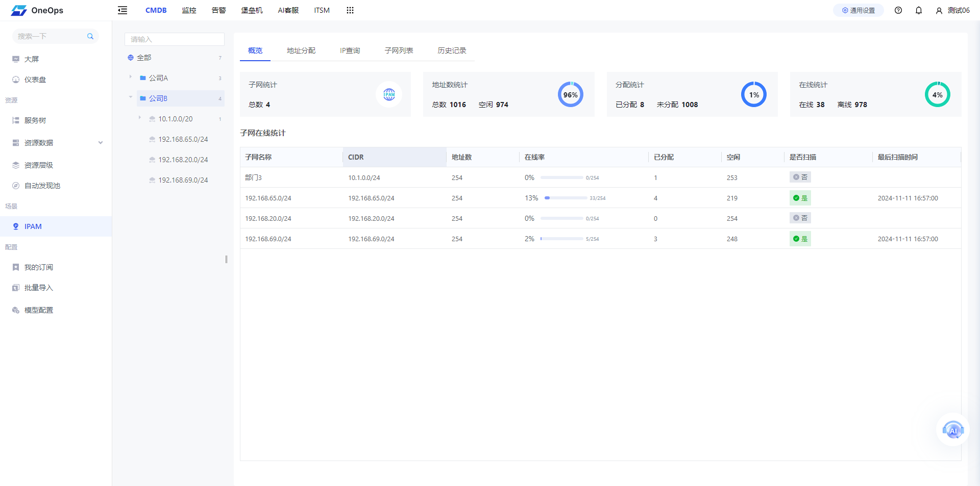Collapse the sidebar with the menu fold icon
The width and height of the screenshot is (980, 486).
122,10
